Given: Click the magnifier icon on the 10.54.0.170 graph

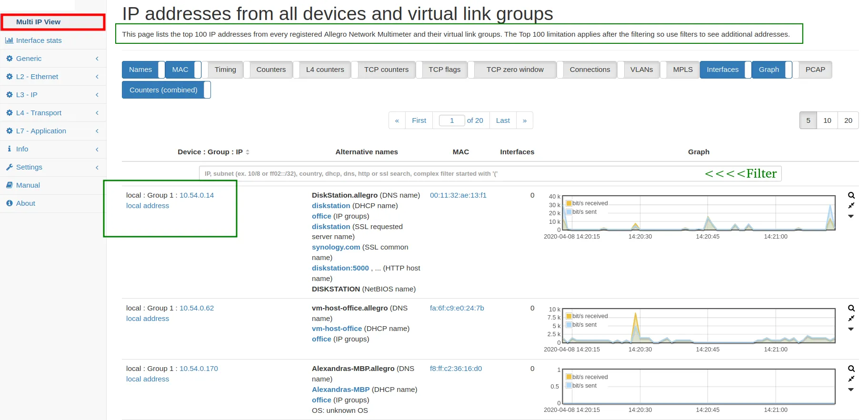Looking at the screenshot, I should click(851, 369).
